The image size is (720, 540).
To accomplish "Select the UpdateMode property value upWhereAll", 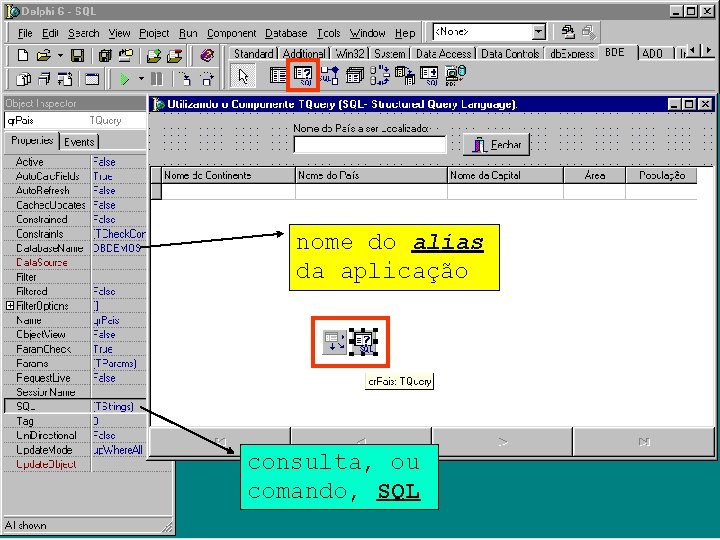I will click(x=118, y=450).
